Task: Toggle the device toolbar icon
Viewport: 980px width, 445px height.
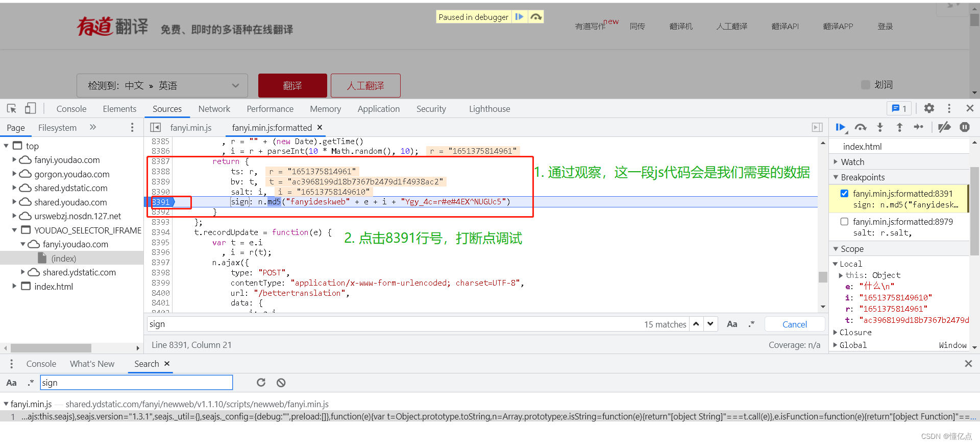Action: click(31, 108)
